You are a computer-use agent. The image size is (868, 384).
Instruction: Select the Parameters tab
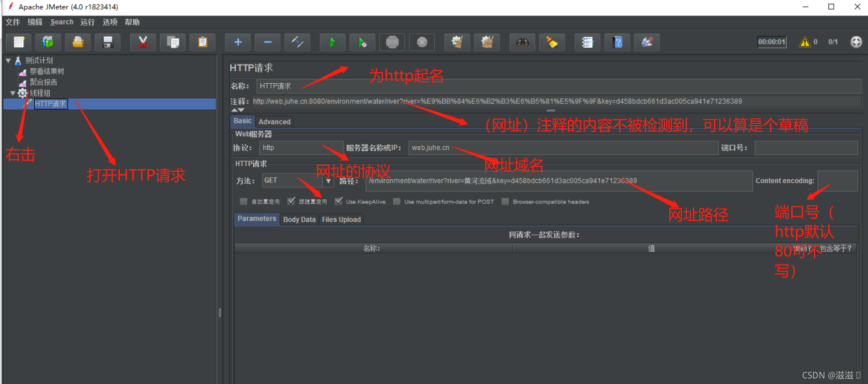pyautogui.click(x=257, y=219)
